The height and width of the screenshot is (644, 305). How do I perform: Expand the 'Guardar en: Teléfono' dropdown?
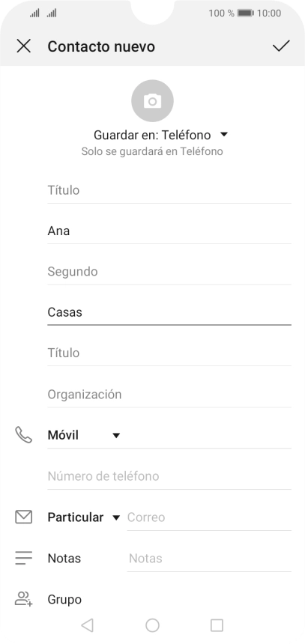[x=160, y=135]
